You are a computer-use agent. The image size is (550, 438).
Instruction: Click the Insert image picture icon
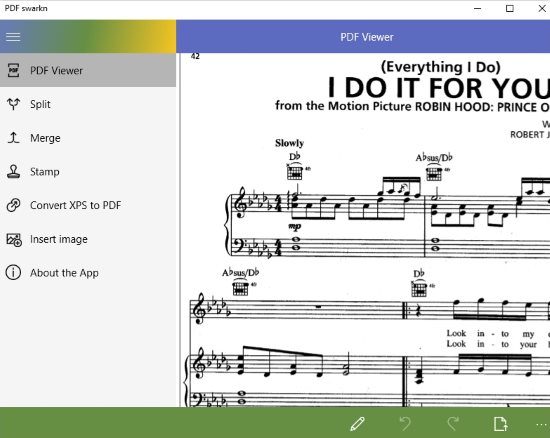point(14,240)
